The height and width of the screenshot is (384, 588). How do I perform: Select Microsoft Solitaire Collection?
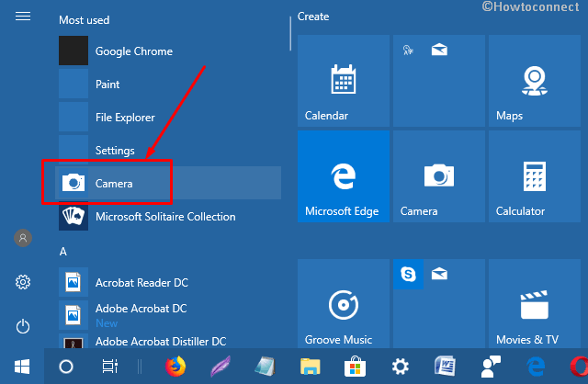(x=165, y=217)
